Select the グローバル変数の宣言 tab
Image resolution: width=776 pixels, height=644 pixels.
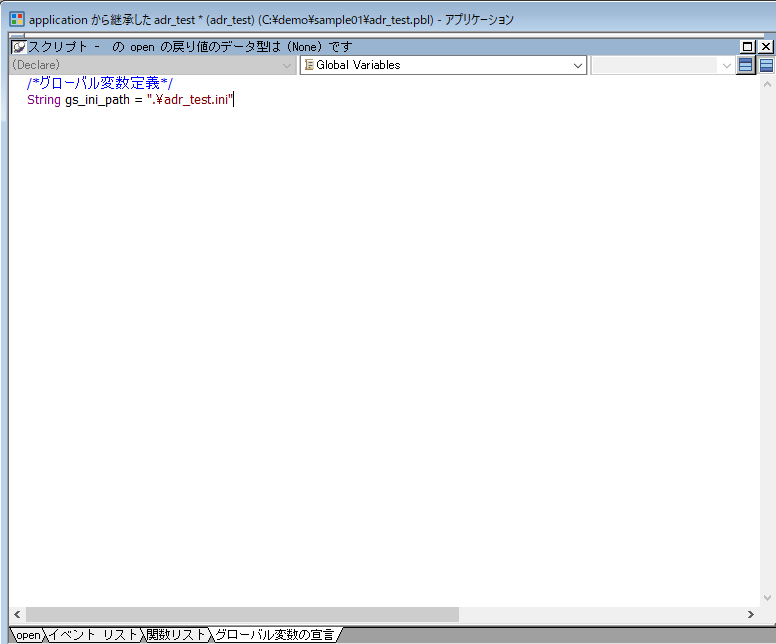click(x=274, y=635)
